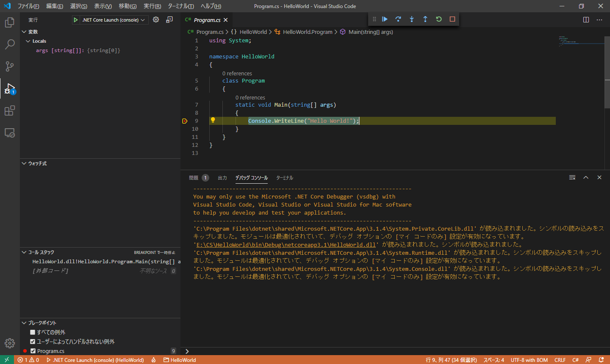Viewport: 610px width, 364px height.
Task: Open the Extensions sidebar view
Action: click(10, 111)
